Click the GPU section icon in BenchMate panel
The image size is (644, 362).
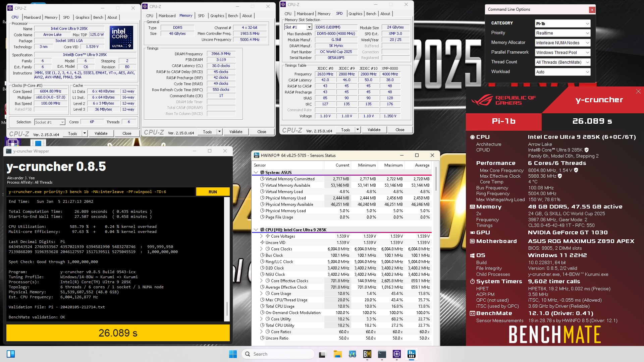pos(472,233)
